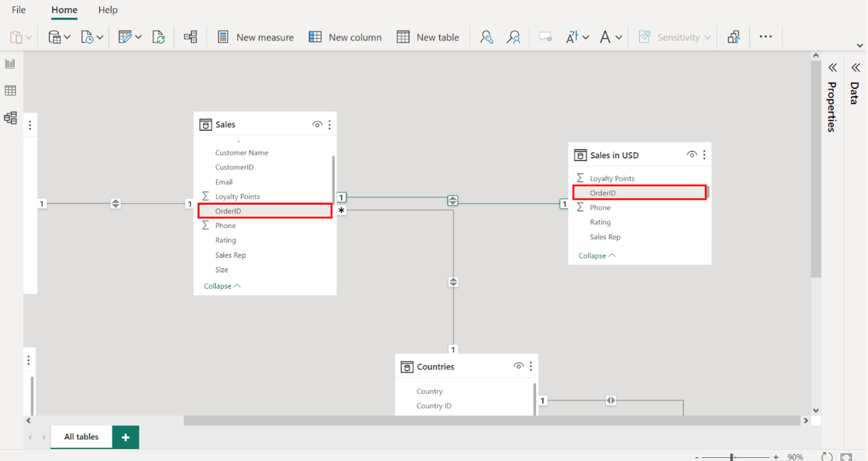Select the Model view icon in sidebar

[10, 118]
